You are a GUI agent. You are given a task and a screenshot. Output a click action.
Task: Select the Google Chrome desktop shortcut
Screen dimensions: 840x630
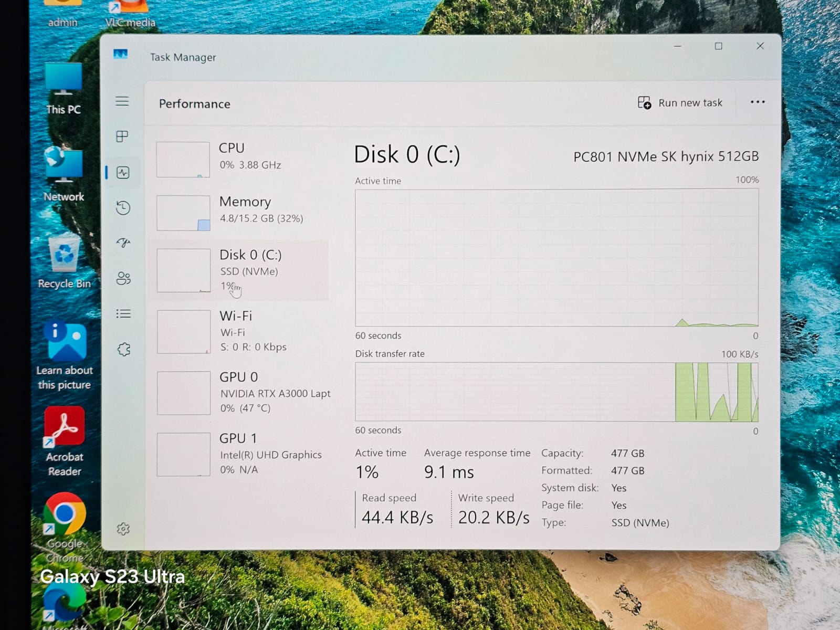tap(65, 527)
